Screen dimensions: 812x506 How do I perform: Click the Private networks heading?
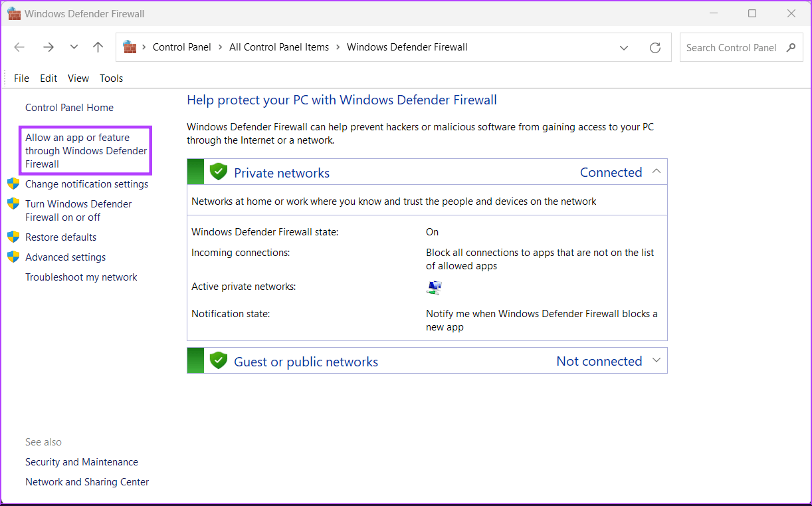[282, 173]
